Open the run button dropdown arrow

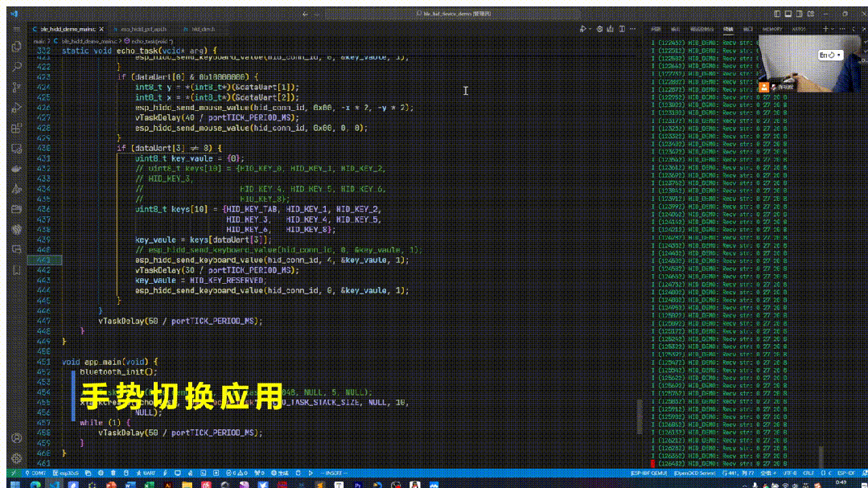click(x=592, y=29)
